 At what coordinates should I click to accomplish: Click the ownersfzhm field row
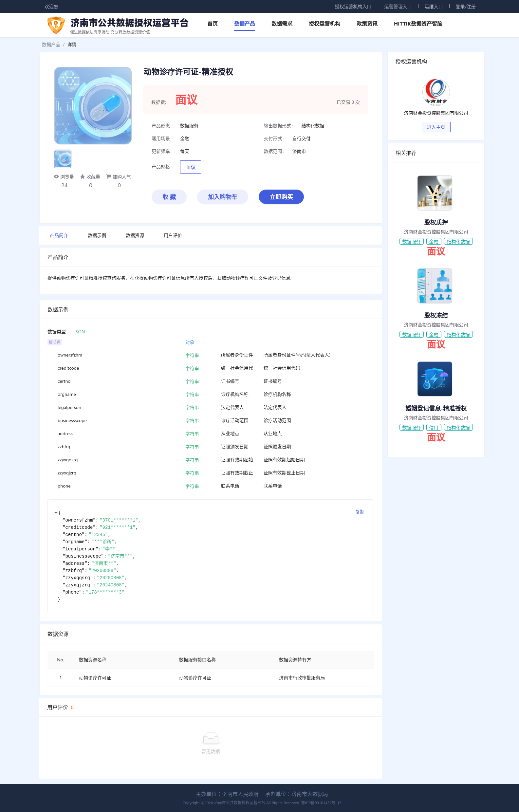click(x=211, y=355)
